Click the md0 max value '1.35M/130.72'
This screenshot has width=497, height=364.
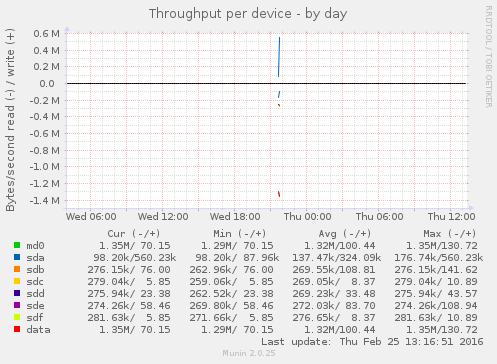coord(442,246)
